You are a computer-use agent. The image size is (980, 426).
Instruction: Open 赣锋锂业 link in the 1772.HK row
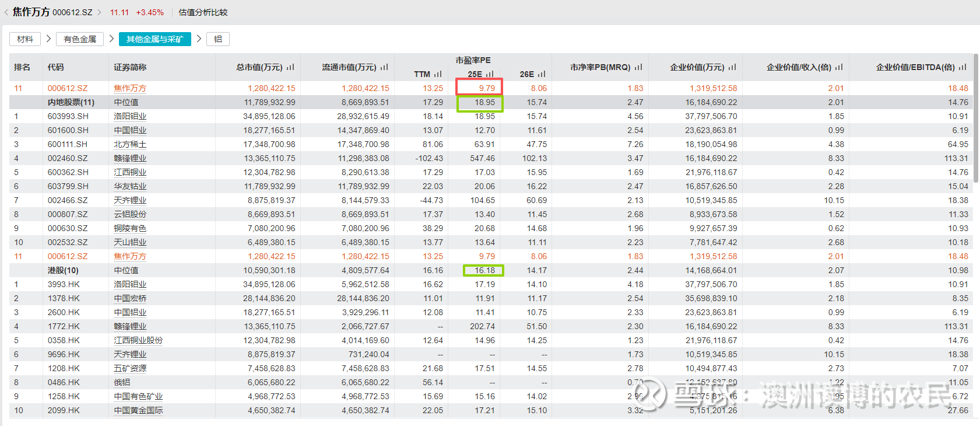click(130, 326)
